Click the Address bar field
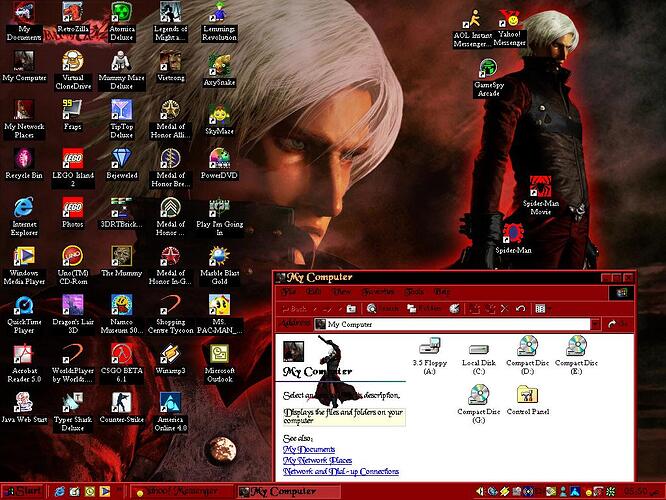Screen dimensions: 666x500 pos(452,324)
